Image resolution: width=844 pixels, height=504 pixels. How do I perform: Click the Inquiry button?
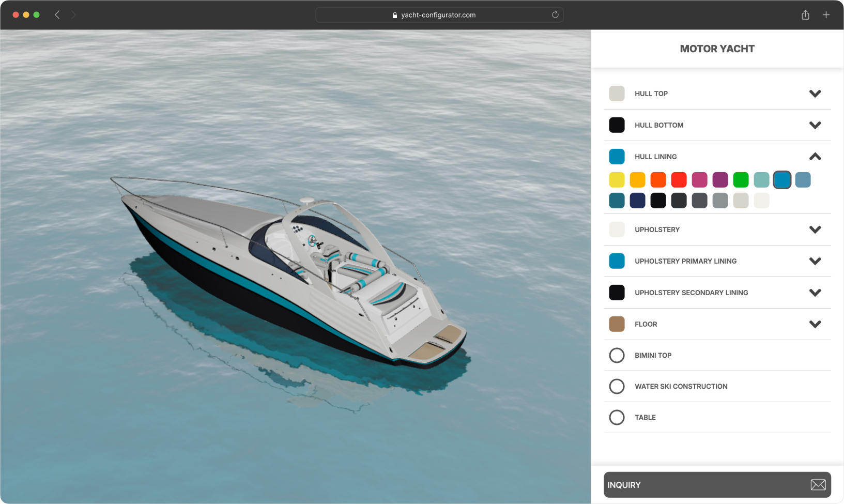pos(703,485)
